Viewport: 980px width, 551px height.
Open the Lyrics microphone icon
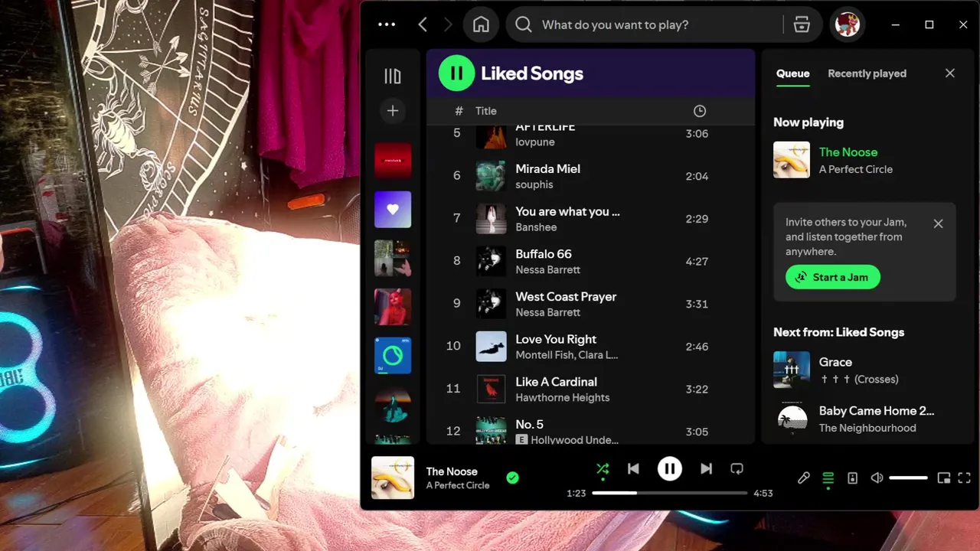(803, 478)
